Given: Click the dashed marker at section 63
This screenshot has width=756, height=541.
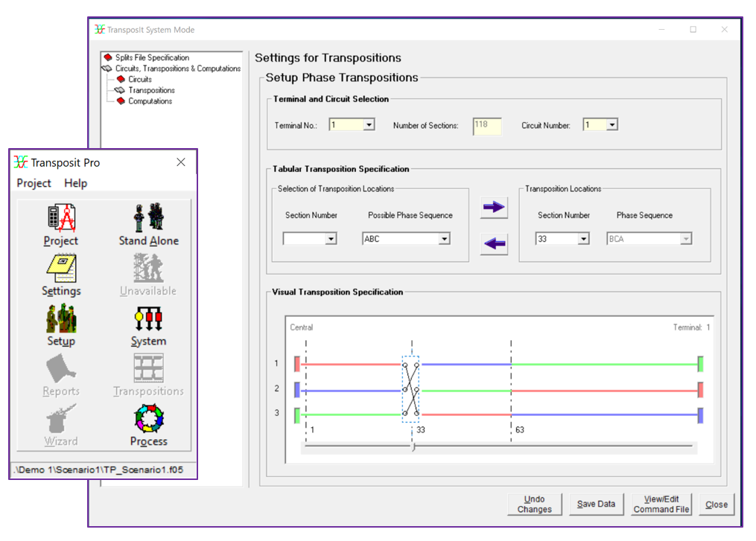Looking at the screenshot, I should click(x=511, y=390).
